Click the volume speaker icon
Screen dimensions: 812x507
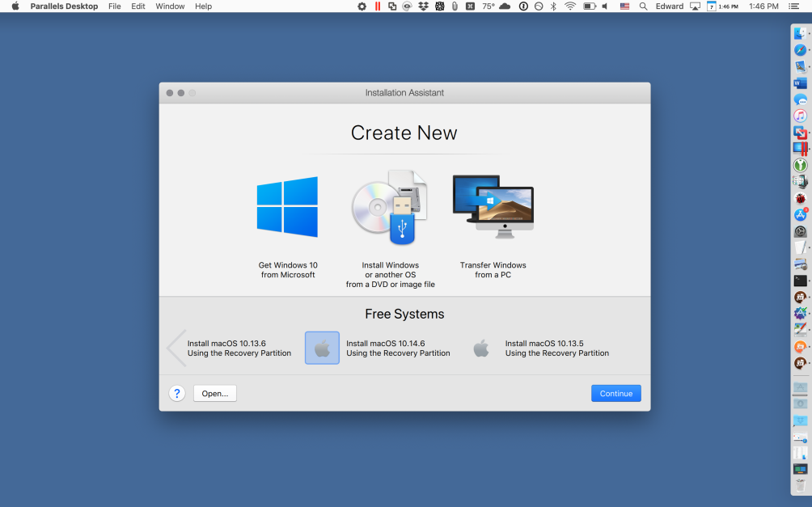605,6
